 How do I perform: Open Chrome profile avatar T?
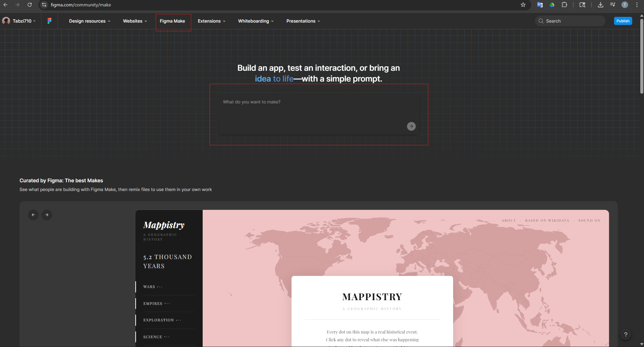point(625,5)
